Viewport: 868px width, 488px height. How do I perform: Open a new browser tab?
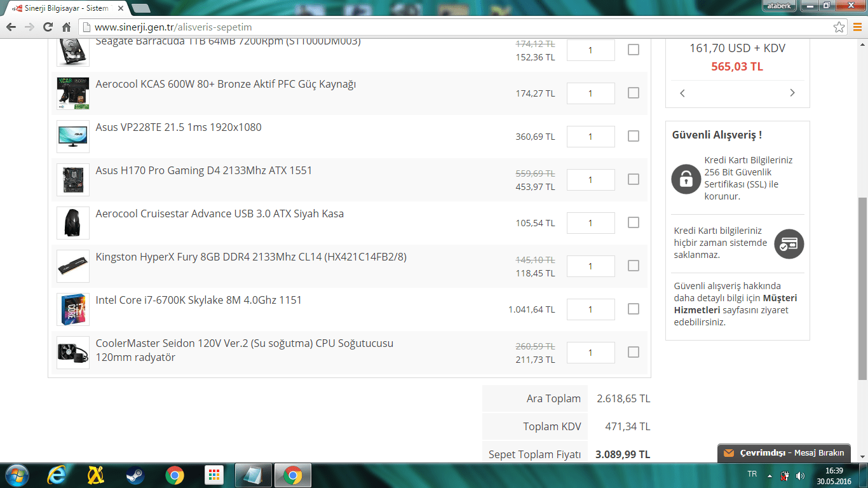[140, 8]
